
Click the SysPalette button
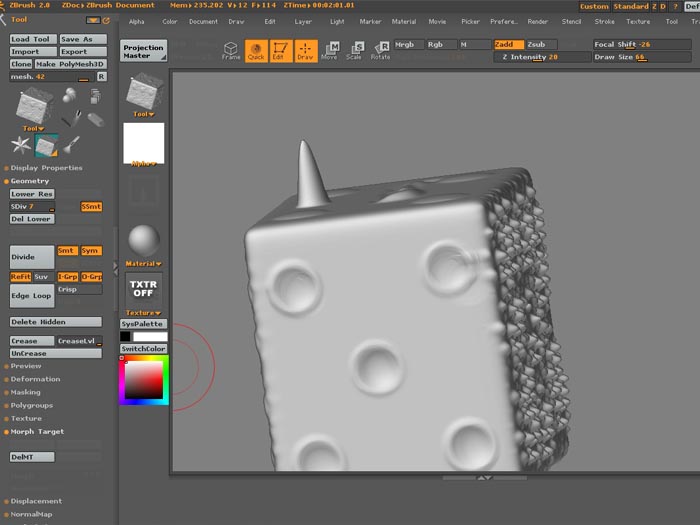(x=144, y=324)
